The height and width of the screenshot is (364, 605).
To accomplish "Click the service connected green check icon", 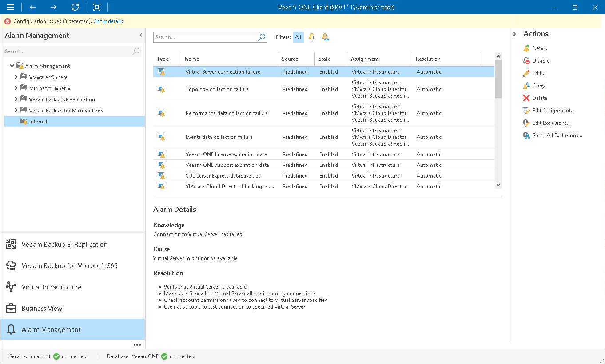I will (x=56, y=356).
